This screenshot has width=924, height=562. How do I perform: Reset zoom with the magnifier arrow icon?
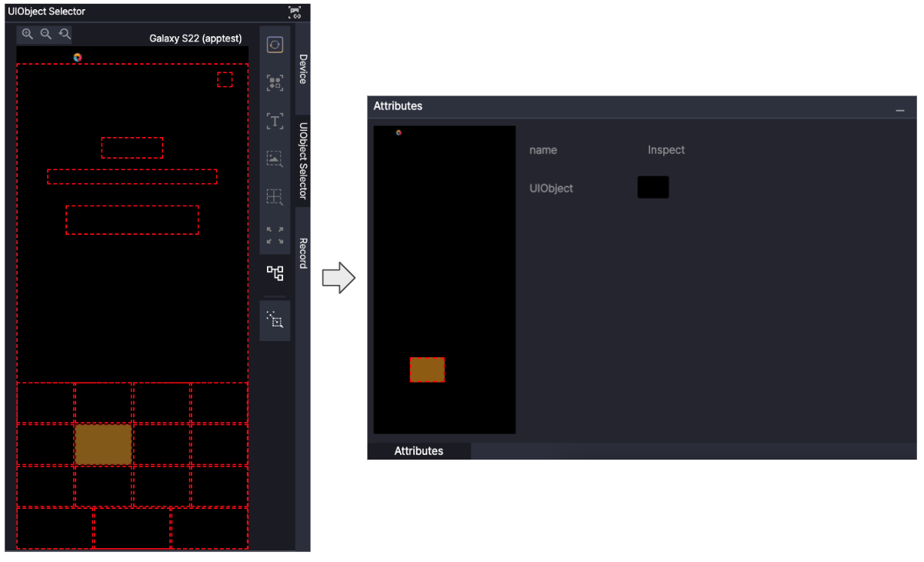point(65,34)
